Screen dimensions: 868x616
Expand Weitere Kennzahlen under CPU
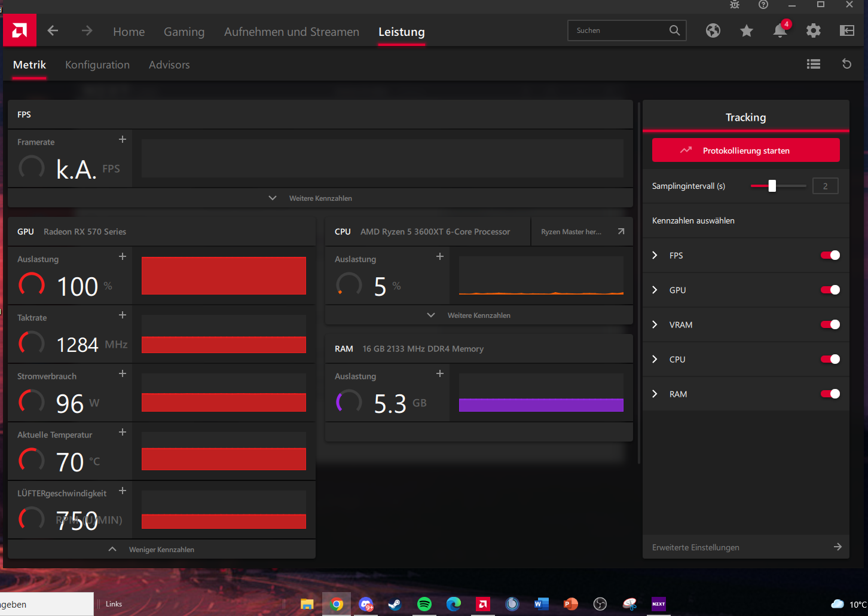[479, 315]
